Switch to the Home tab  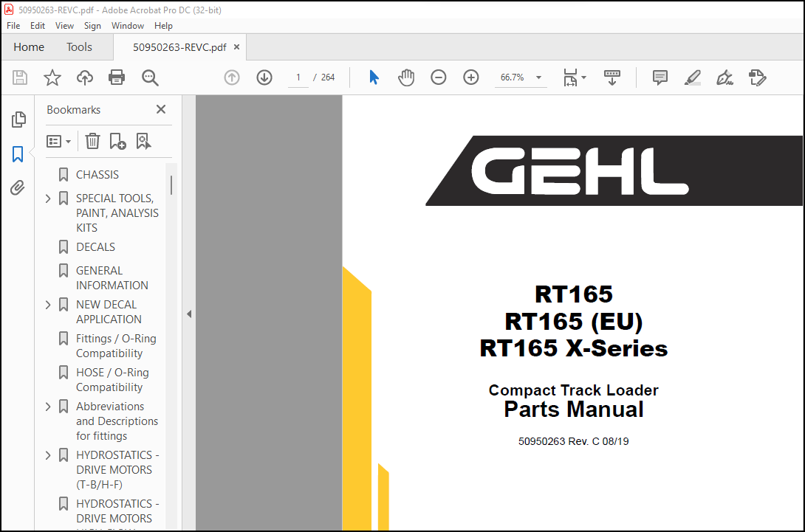point(29,47)
